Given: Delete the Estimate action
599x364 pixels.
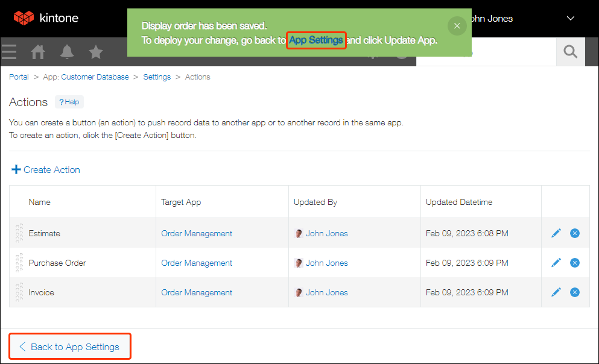Looking at the screenshot, I should coord(574,233).
